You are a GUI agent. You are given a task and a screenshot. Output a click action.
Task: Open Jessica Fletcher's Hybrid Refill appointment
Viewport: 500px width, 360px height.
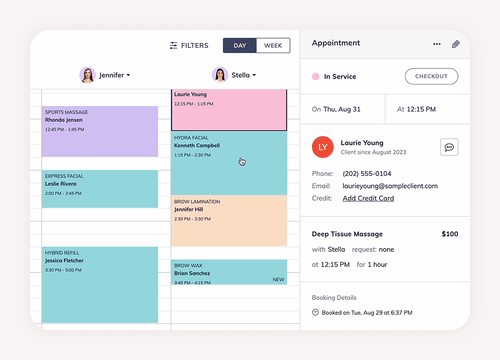100,285
